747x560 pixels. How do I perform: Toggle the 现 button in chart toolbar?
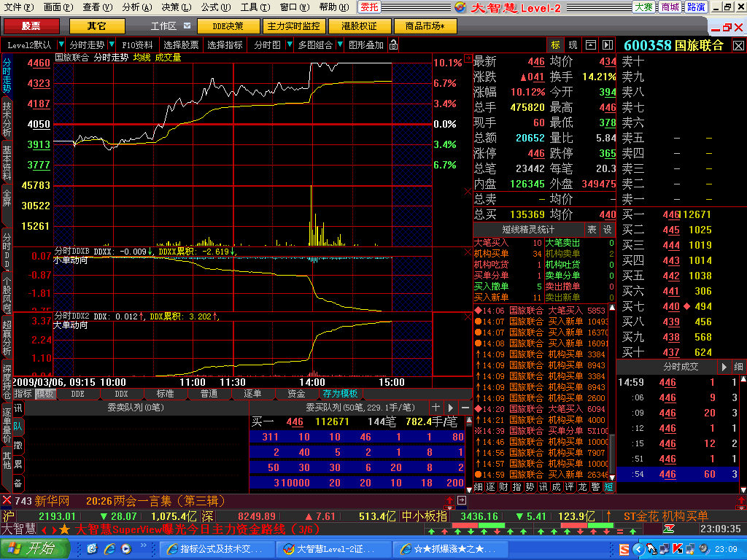[573, 44]
